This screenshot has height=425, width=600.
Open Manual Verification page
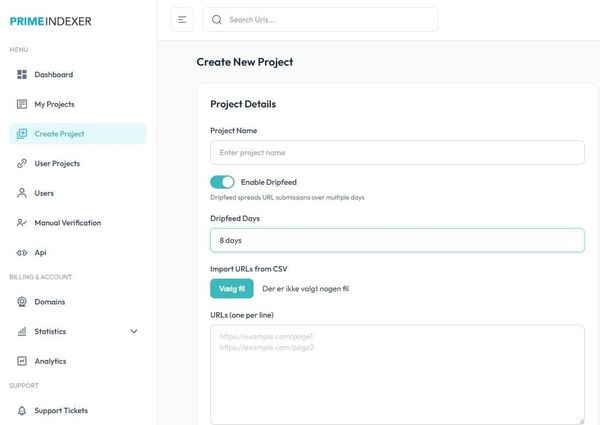(78, 223)
